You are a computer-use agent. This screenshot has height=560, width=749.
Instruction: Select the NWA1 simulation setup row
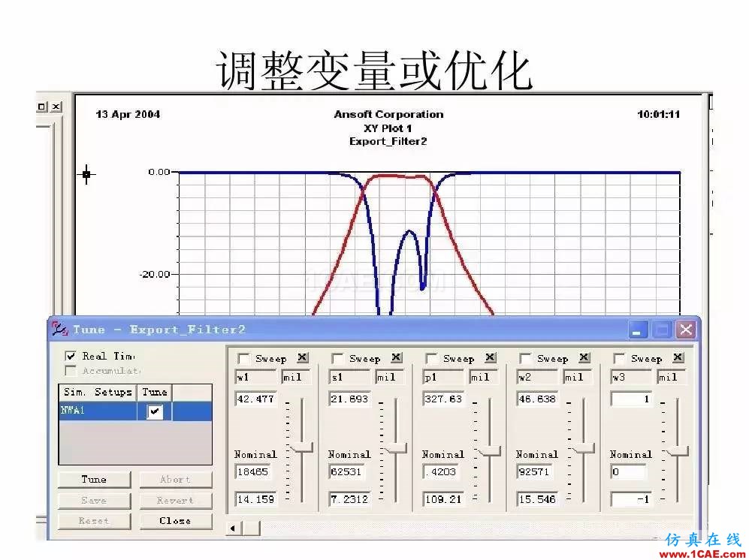tap(136, 411)
